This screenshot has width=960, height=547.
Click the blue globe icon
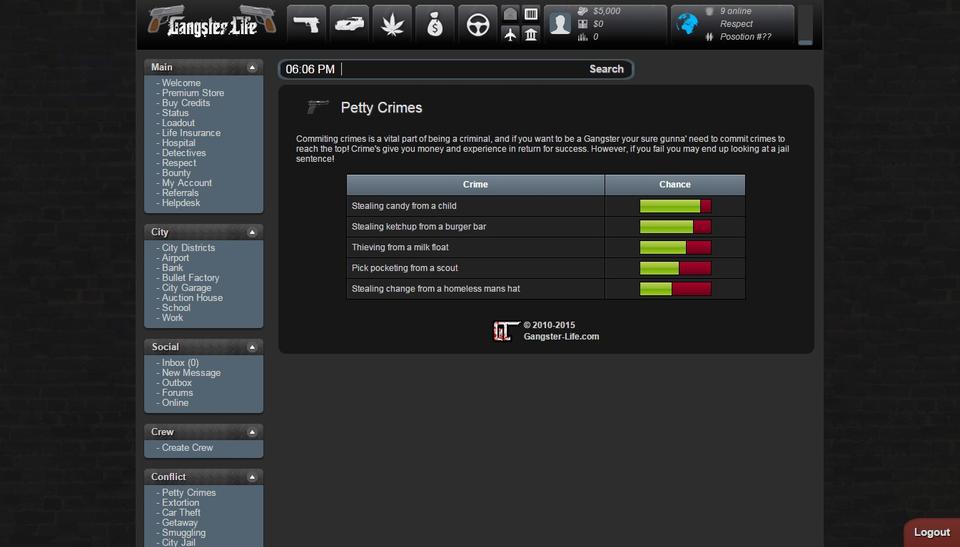[x=688, y=24]
